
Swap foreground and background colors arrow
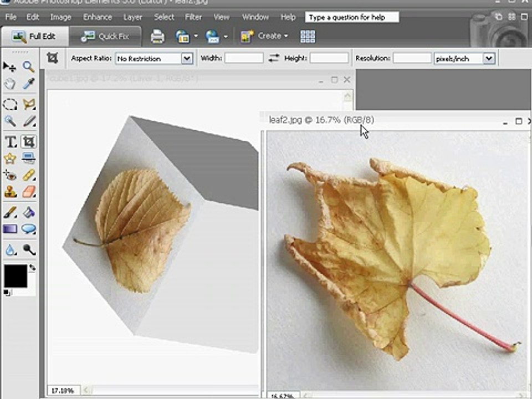32,268
